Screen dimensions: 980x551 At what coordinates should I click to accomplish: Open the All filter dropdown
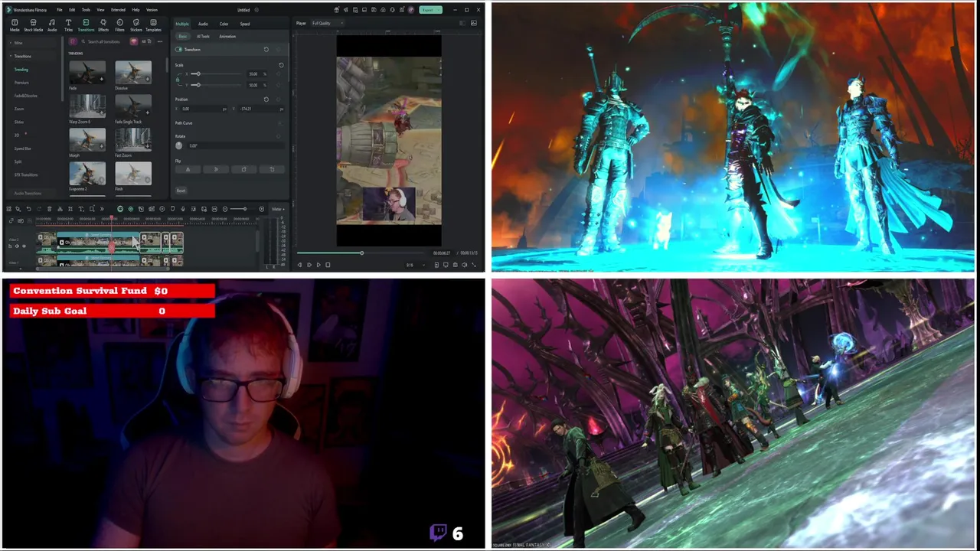pyautogui.click(x=145, y=41)
